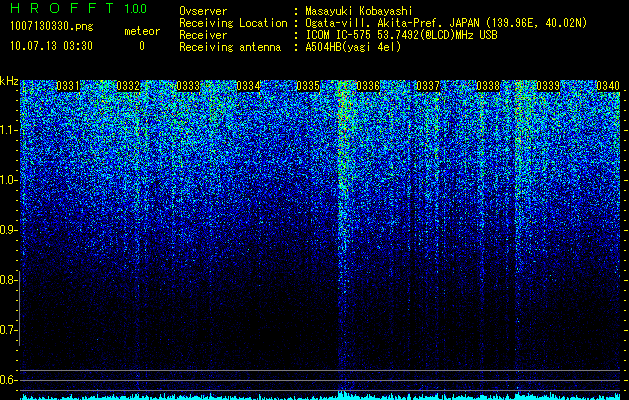Click the 0331 time marker
The width and height of the screenshot is (629, 400).
pos(68,86)
